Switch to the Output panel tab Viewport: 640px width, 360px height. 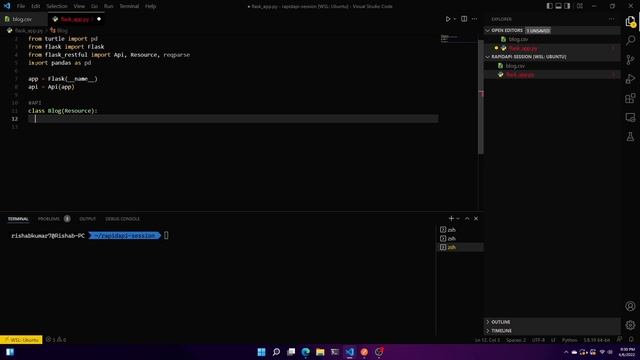tap(87, 219)
